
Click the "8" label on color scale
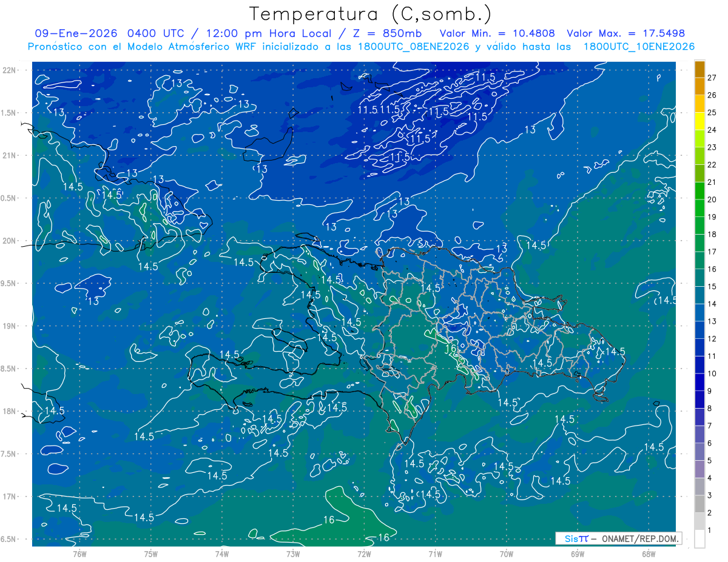[710, 409]
